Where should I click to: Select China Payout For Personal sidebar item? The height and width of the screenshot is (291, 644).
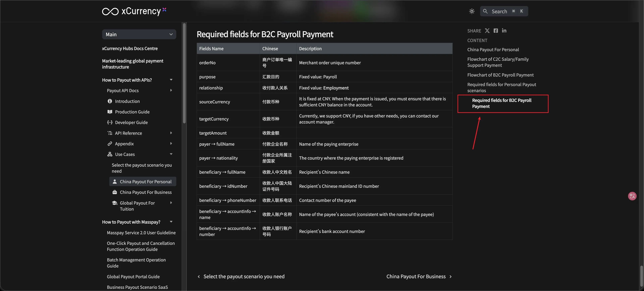click(145, 181)
